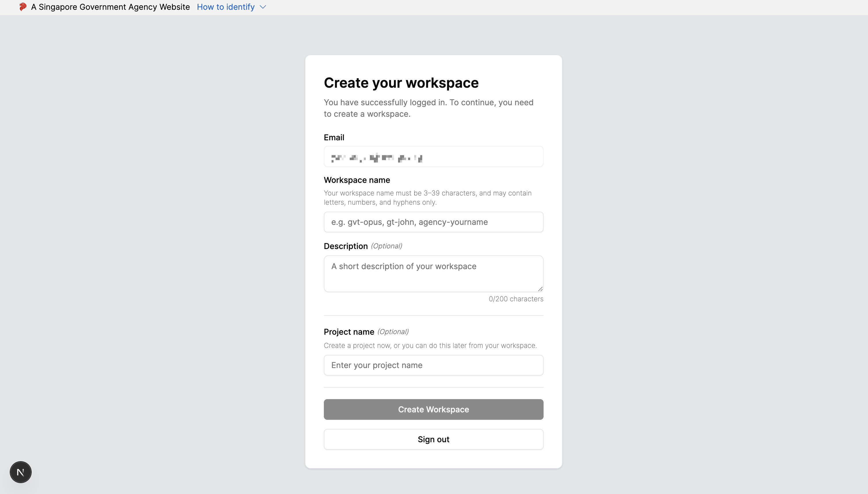The width and height of the screenshot is (868, 494).
Task: Open the Next.js dev tools badge
Action: 21,472
